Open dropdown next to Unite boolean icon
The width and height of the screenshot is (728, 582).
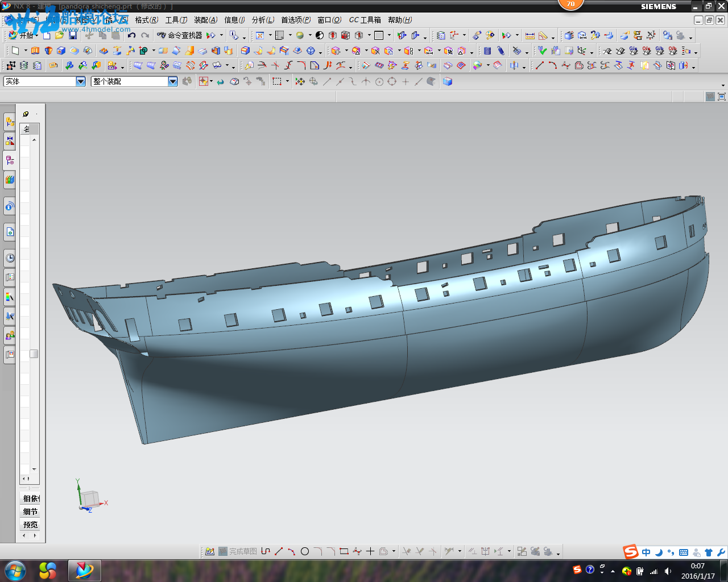pos(154,51)
